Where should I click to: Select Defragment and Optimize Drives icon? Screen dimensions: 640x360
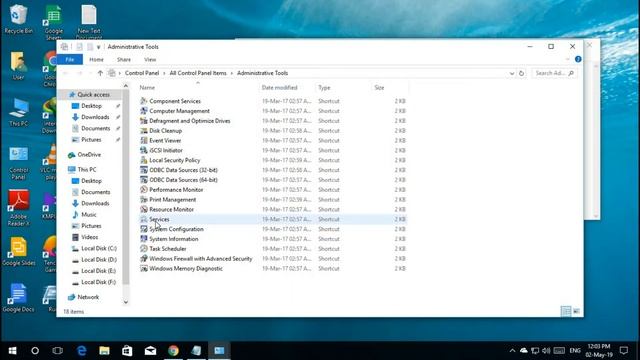pyautogui.click(x=144, y=120)
